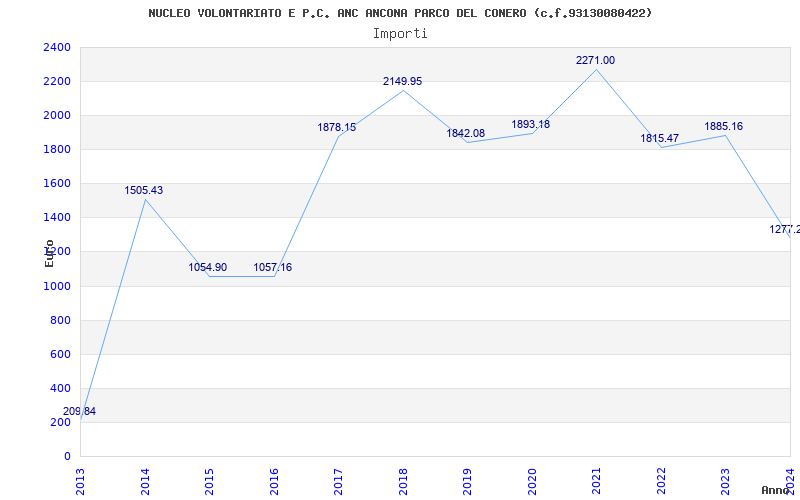
Task: Click the Euro axis title
Action: 49,254
